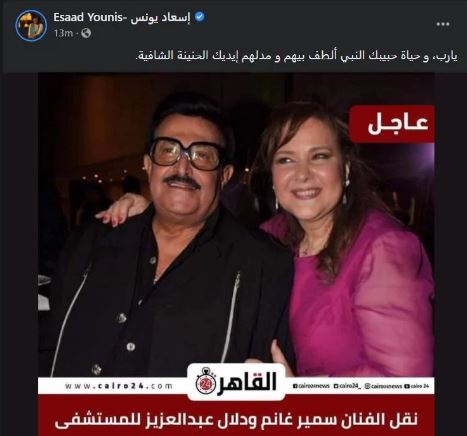Click the YouTube icon beside cairo 24

(x=407, y=386)
